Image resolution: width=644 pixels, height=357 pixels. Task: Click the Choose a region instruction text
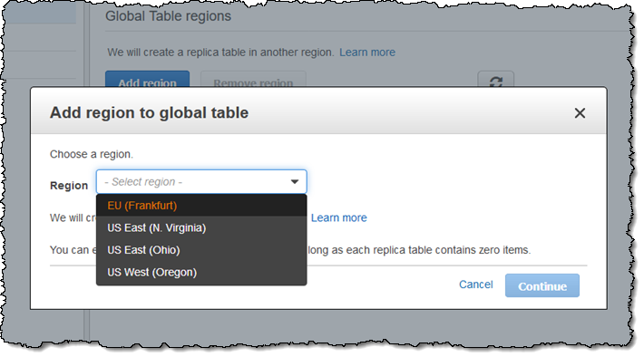pyautogui.click(x=92, y=154)
